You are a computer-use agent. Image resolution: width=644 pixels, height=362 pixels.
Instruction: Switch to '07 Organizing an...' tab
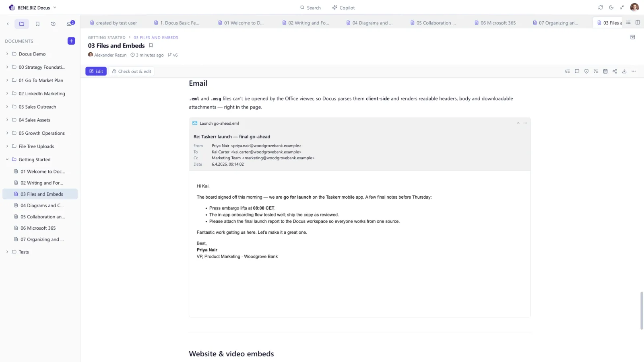pos(555,23)
